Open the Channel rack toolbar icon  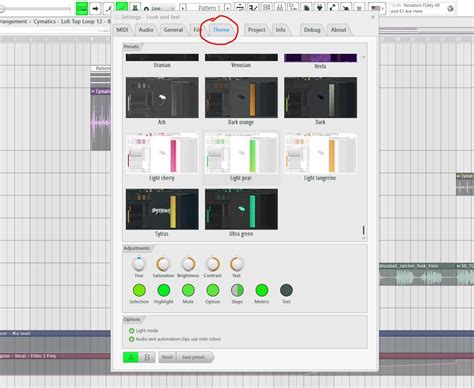[266, 7]
